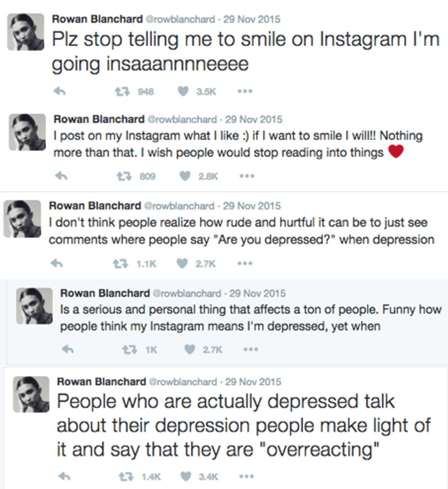
Task: Reply to the 'serious and personal thing' tweet
Action: coord(67,349)
